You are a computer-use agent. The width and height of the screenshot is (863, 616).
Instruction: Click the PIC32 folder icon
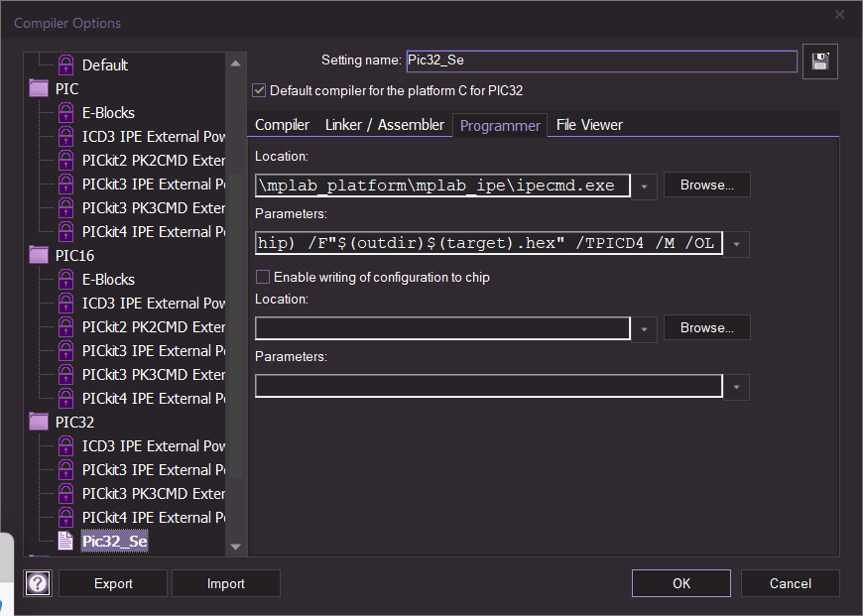[40, 423]
